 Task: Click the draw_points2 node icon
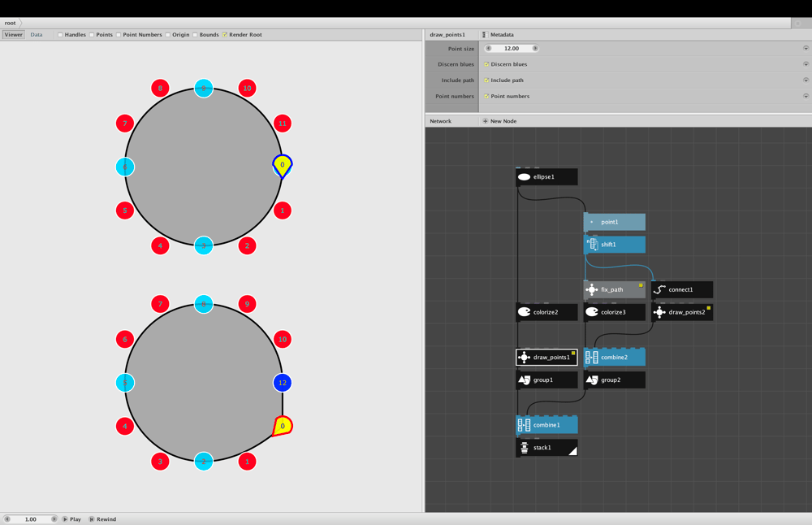point(659,312)
